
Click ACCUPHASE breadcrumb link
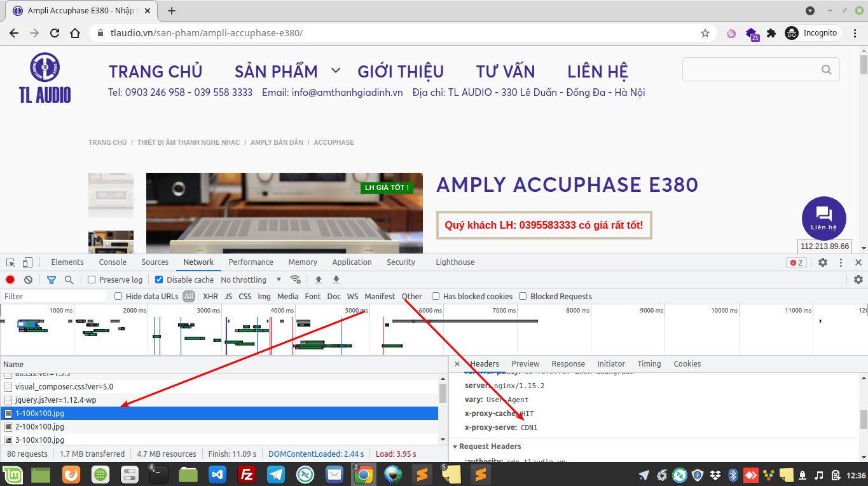tap(334, 142)
